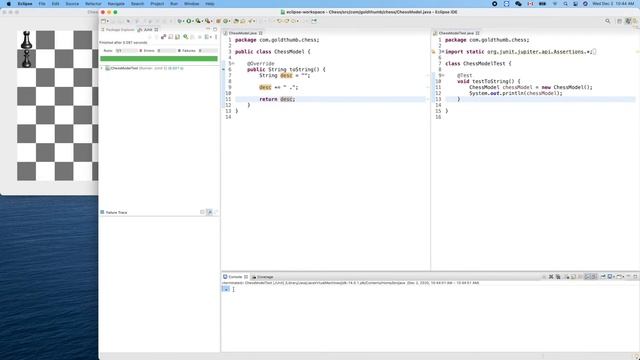
Task: Click the Eclipse toolbar search icon
Action: pos(608,21)
